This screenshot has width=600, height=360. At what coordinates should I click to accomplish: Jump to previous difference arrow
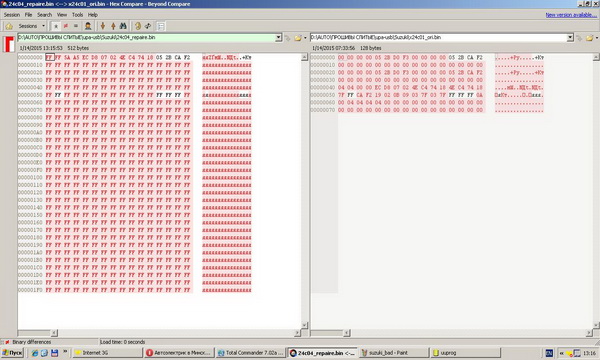113,26
